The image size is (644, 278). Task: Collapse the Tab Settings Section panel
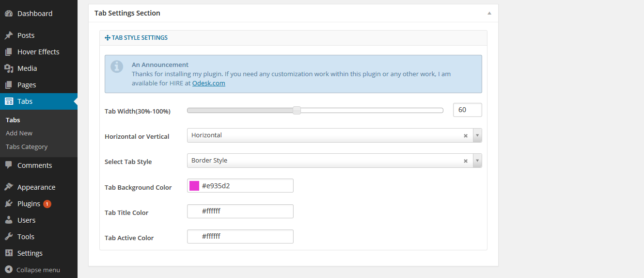[x=489, y=13]
